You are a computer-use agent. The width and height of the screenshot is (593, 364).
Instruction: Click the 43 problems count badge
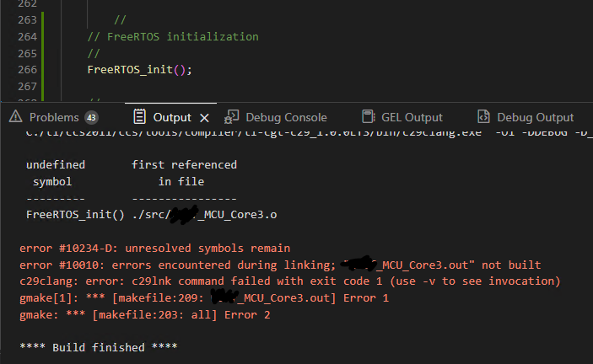pos(91,117)
